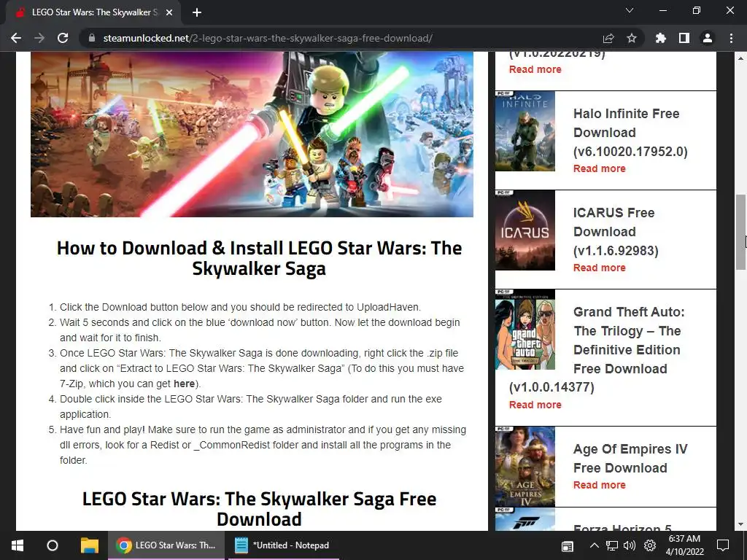Open Age Of Empires IV download link

[630, 458]
